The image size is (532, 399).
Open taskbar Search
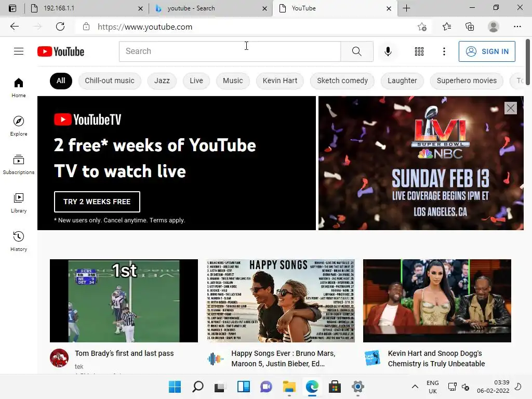pos(198,387)
